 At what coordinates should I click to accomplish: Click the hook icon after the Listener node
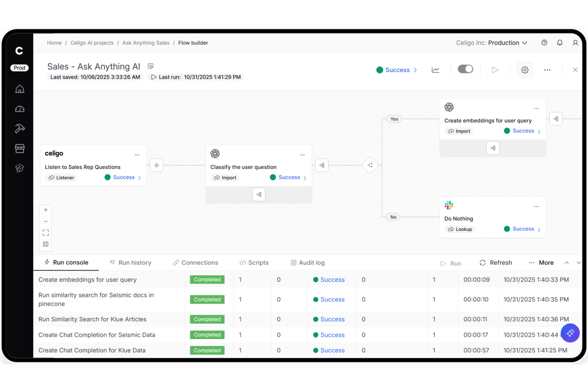coord(157,165)
